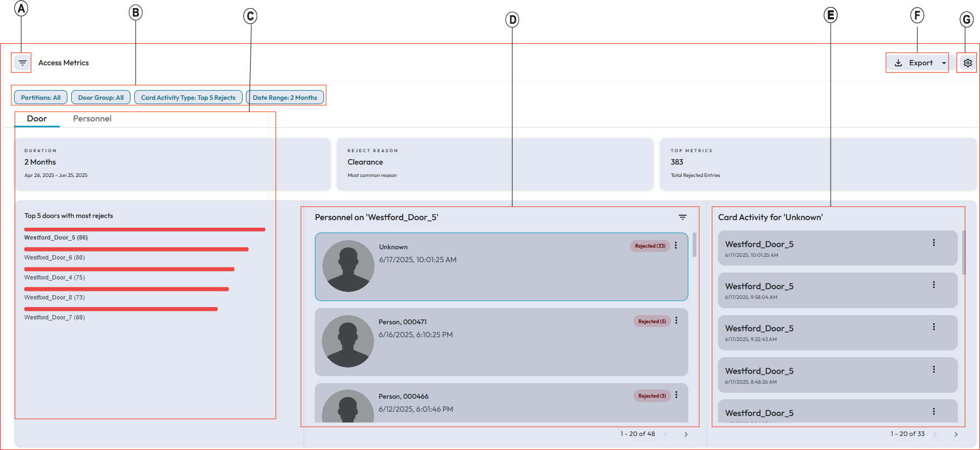The height and width of the screenshot is (450, 980).
Task: Select the Westford_Door_6 red reject bar
Action: (x=136, y=249)
